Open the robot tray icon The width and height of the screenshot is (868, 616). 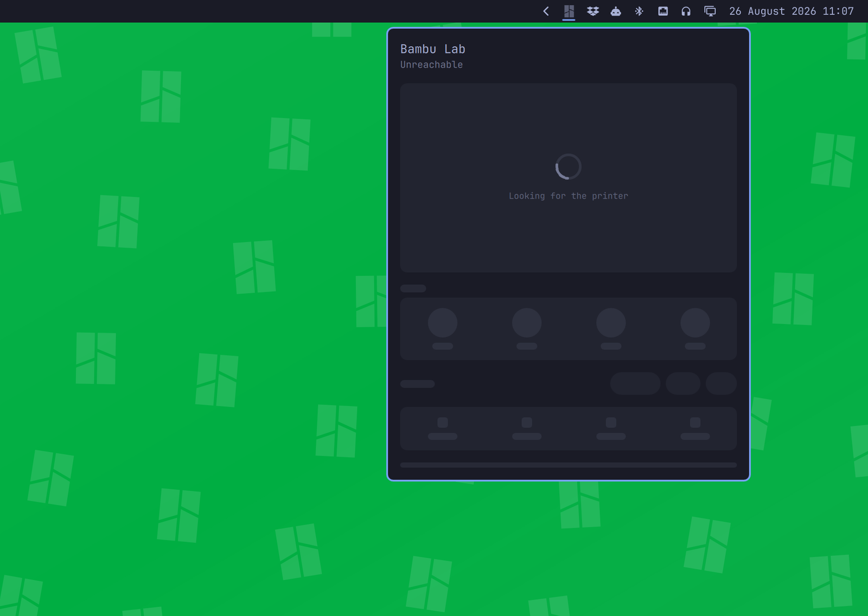[x=616, y=11]
